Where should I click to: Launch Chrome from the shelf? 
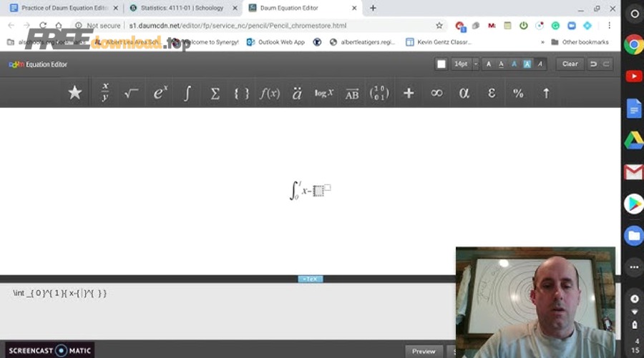click(x=634, y=45)
